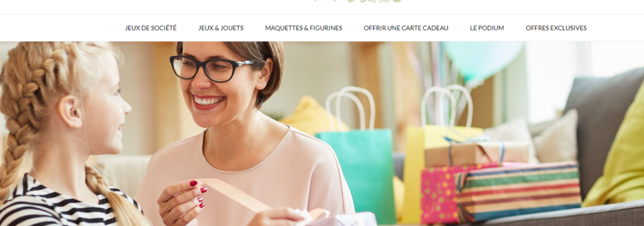Go to MAQUETTES & FIGURINES section

click(x=303, y=28)
